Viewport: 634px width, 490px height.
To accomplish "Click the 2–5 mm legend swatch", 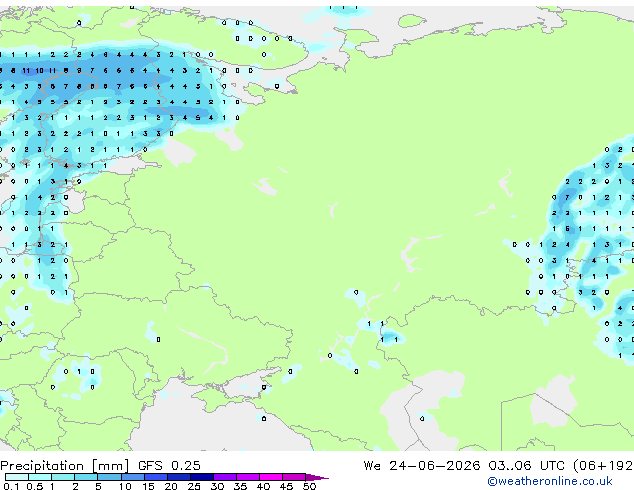I will (86, 477).
